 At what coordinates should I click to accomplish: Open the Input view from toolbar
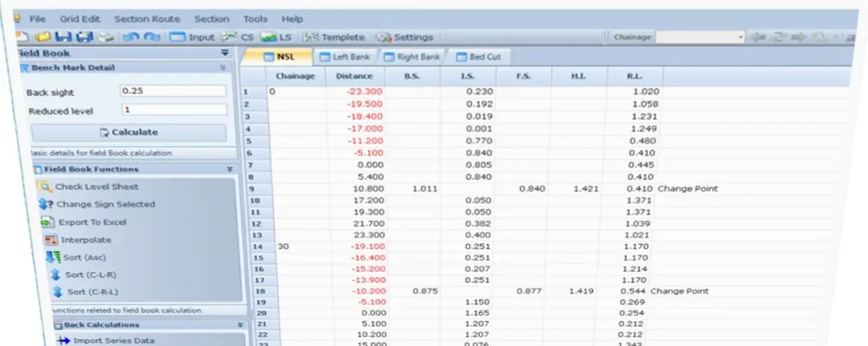[193, 37]
